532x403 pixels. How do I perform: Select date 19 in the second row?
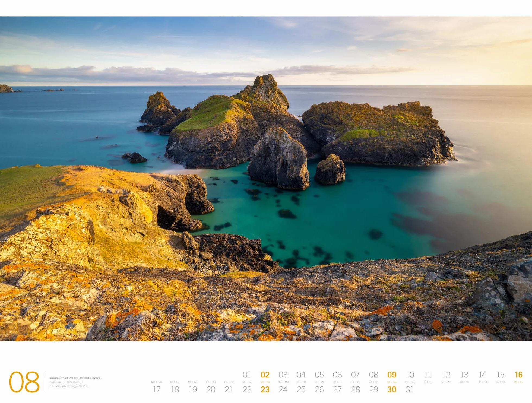[193, 389]
